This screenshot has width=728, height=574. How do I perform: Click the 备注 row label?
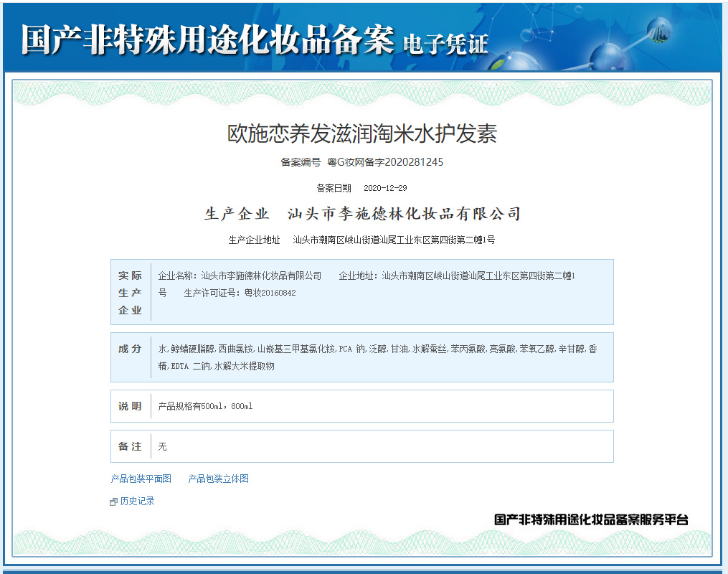coord(130,446)
